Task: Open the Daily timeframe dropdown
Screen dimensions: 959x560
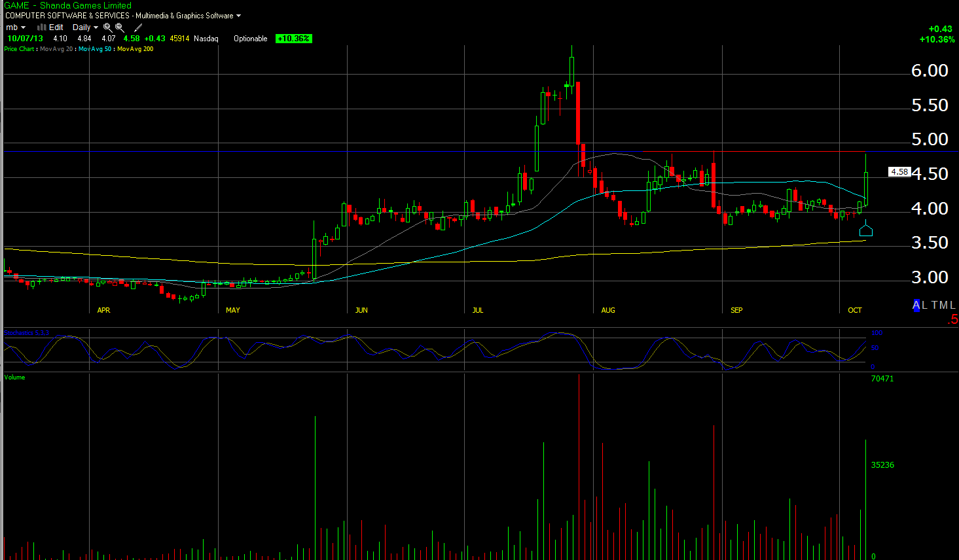Action: pyautogui.click(x=85, y=27)
